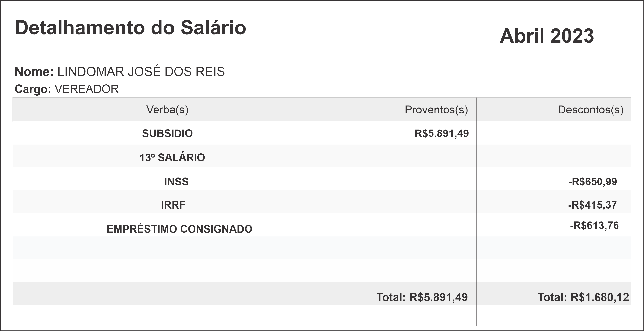Click the INSS row label
Screen dimensions: 644x331
tap(176, 182)
